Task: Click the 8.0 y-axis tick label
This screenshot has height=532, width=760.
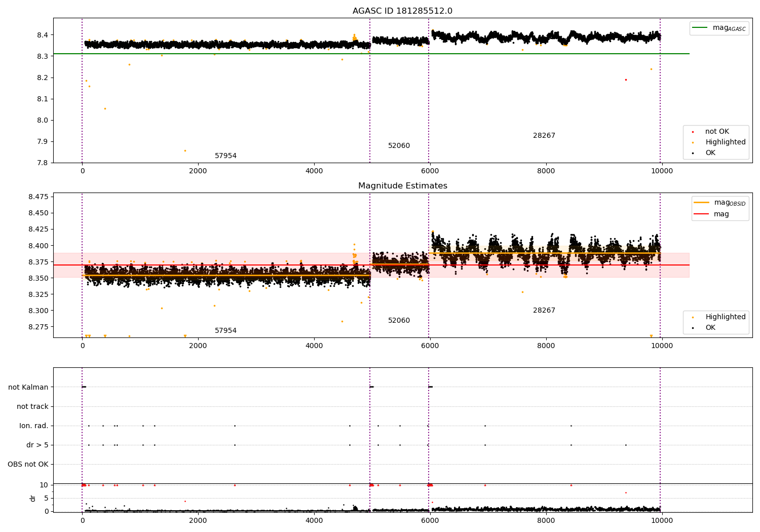Action: tap(42, 120)
